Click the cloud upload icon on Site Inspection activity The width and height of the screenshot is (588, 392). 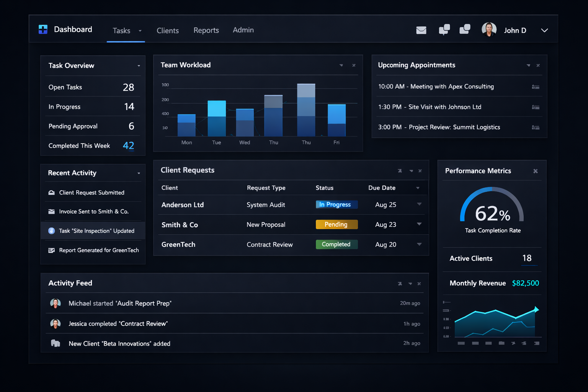click(52, 230)
